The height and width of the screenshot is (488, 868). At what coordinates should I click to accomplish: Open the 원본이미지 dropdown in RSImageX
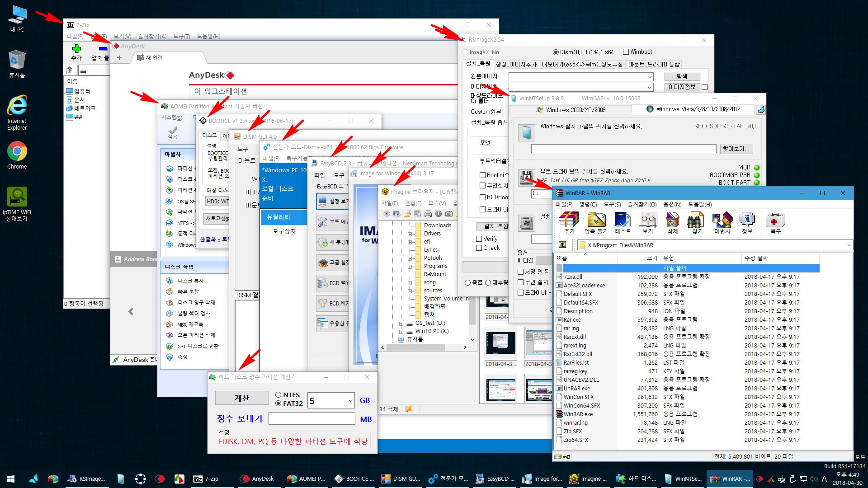[650, 77]
